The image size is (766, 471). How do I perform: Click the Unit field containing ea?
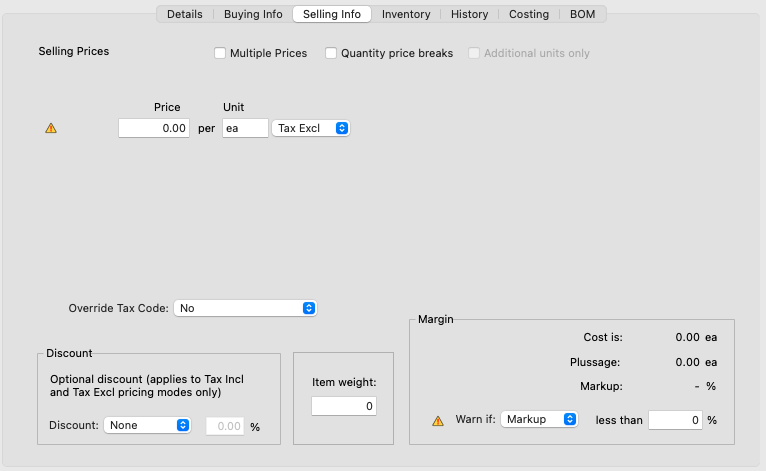pyautogui.click(x=245, y=128)
